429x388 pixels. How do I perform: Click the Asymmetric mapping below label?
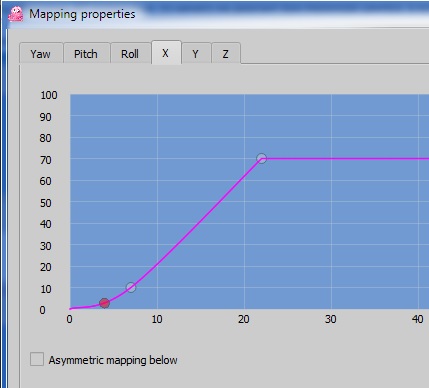coord(113,360)
